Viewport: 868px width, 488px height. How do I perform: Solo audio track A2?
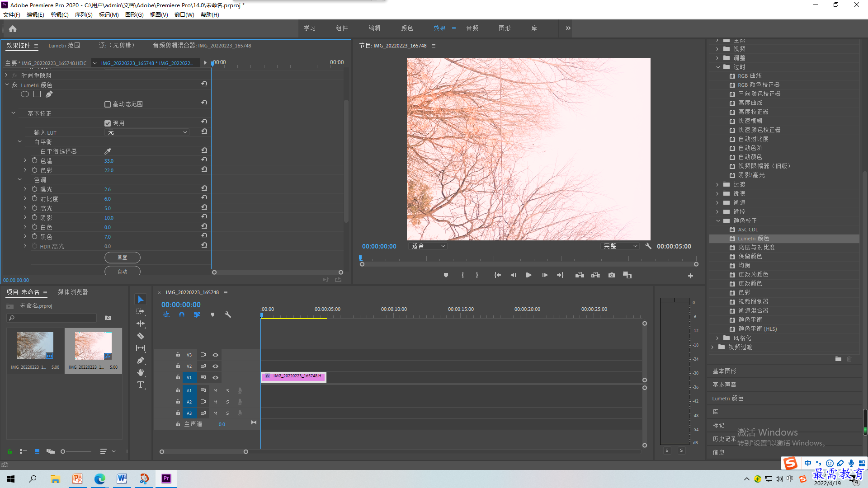coord(227,402)
